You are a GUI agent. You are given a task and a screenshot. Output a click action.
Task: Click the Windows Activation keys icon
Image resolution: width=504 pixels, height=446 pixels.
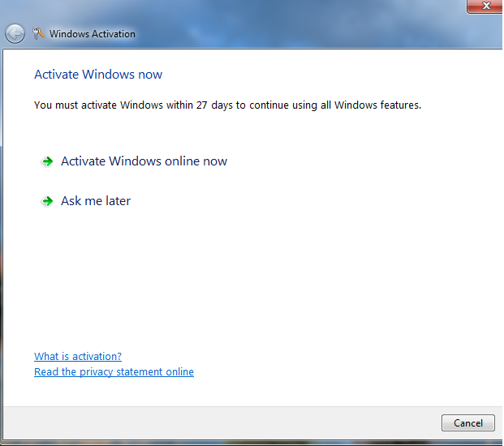pyautogui.click(x=38, y=33)
